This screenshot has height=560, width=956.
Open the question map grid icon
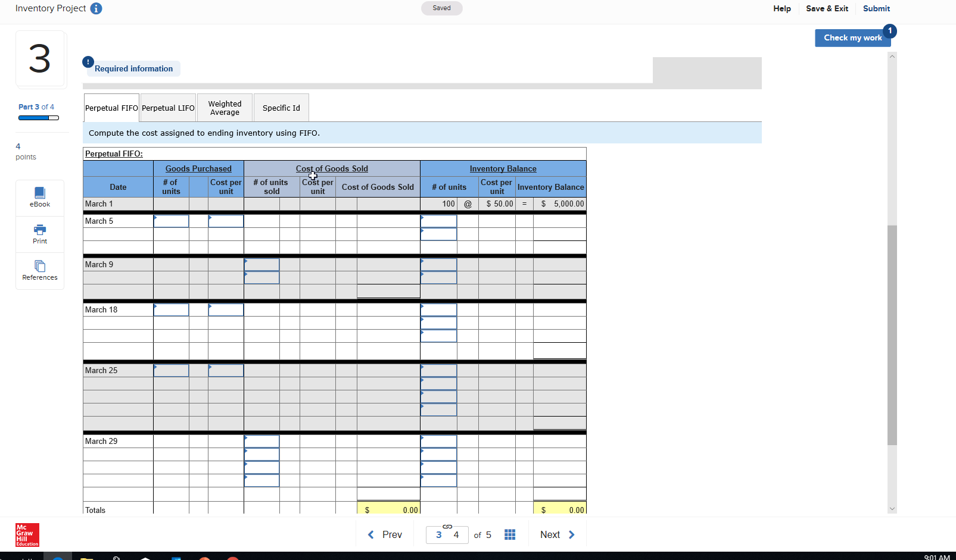[x=510, y=534]
